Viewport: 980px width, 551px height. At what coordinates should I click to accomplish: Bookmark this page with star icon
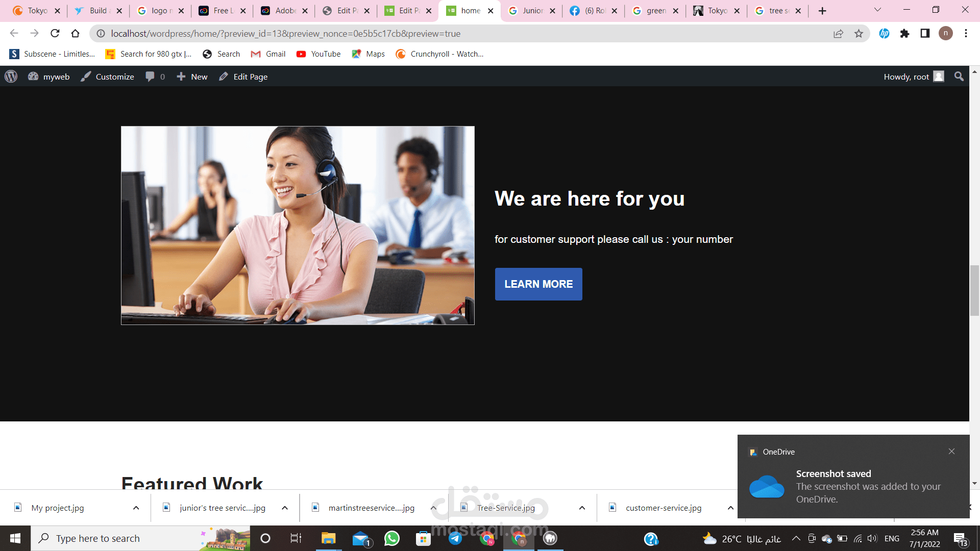pos(859,34)
